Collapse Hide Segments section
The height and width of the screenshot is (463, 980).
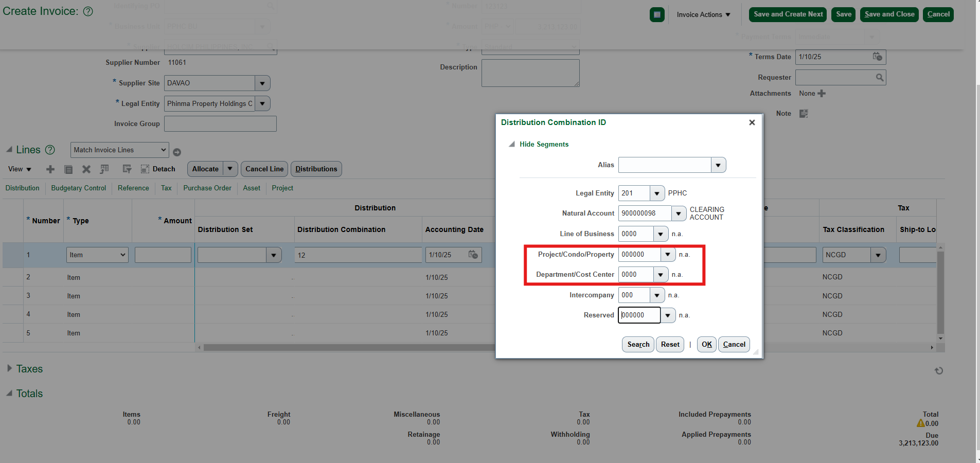512,145
